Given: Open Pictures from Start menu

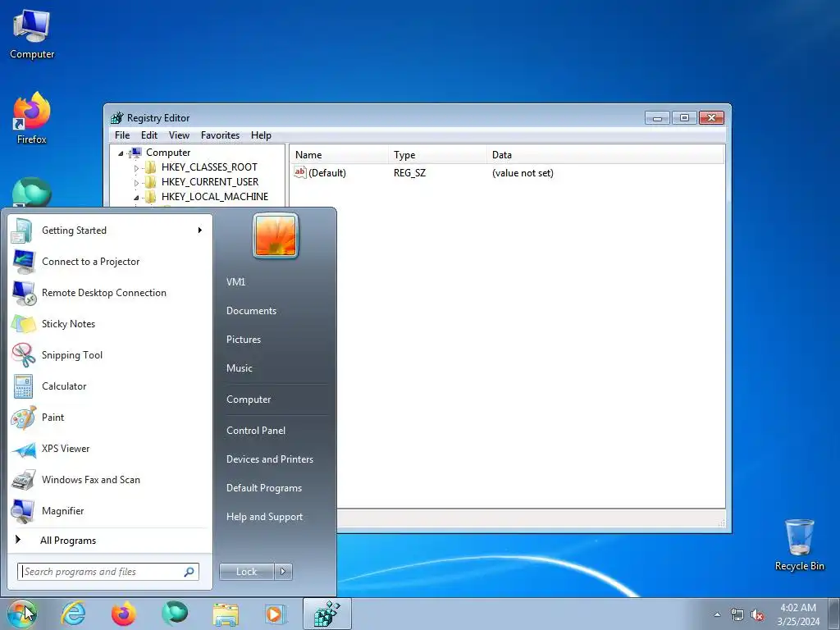Looking at the screenshot, I should (243, 340).
